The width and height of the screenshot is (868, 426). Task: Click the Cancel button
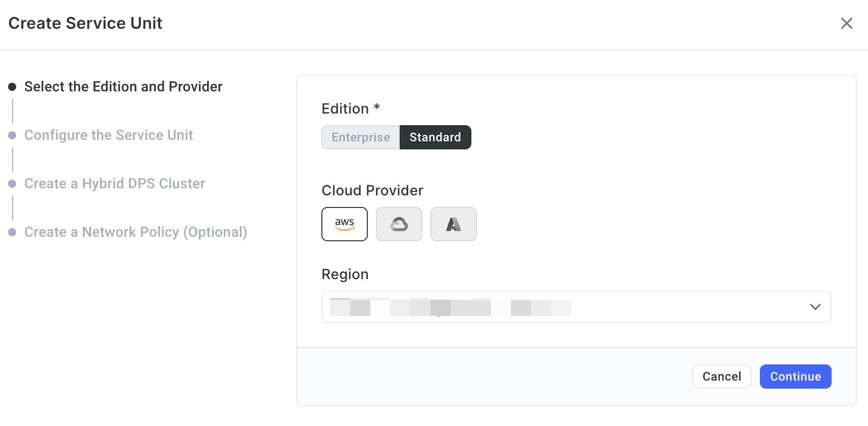[722, 377]
